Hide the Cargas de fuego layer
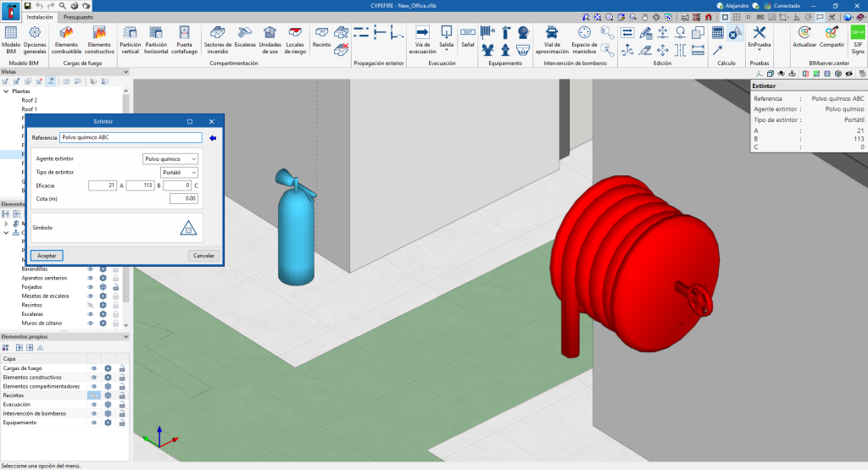 95,368
